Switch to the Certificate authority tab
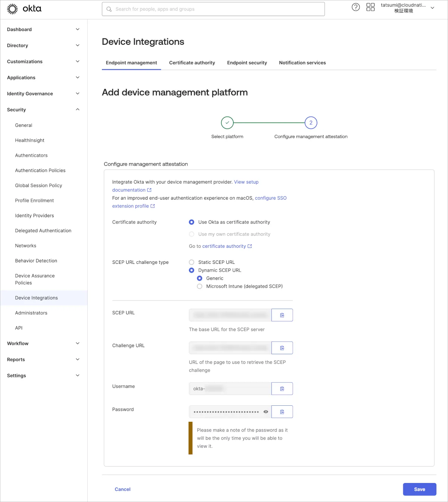Screen dimensions: 448x502 click(192, 63)
